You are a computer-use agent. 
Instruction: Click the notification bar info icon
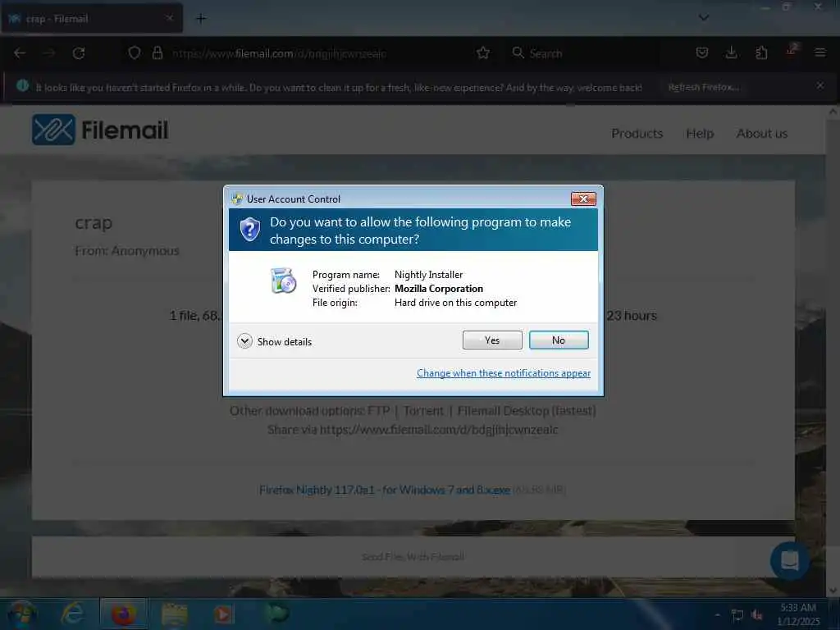(x=22, y=85)
